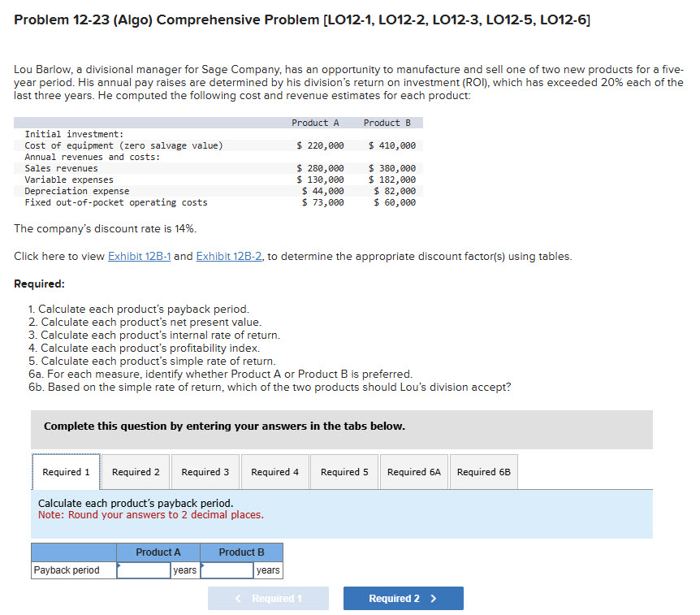Select the Required 5 tab
Viewport: 700px width, 615px height.
(344, 472)
